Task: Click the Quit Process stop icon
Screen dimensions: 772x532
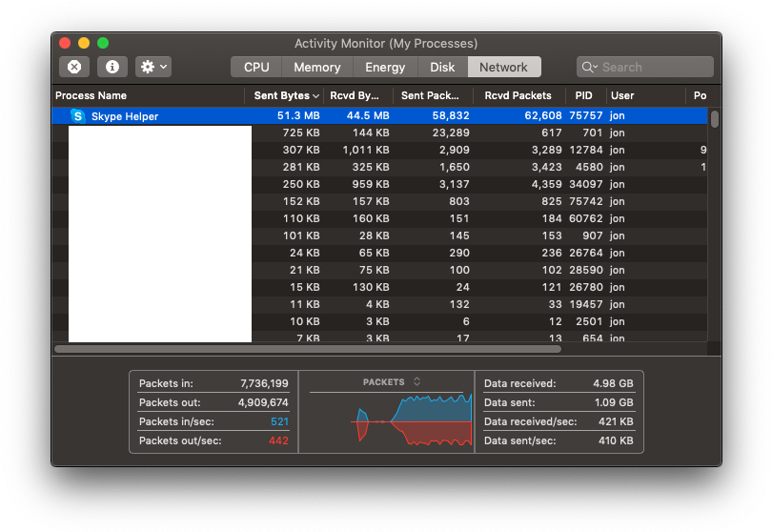Action: pos(74,67)
